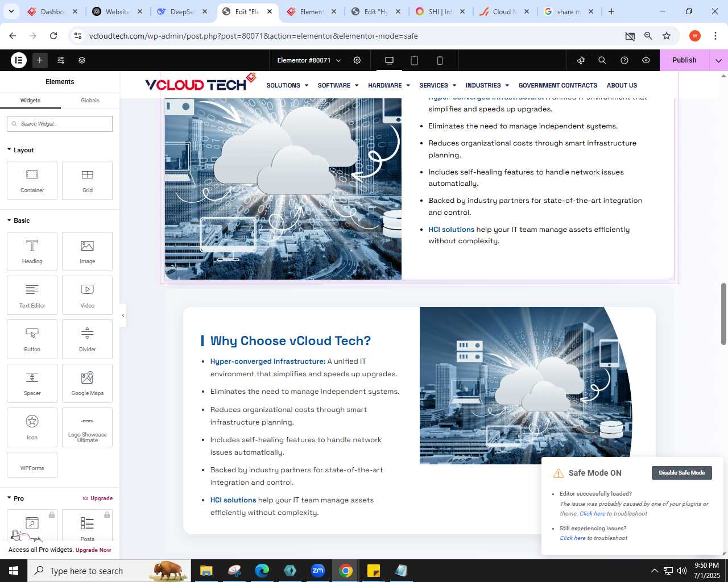Image resolution: width=728 pixels, height=582 pixels.
Task: Expand the SOLUTIONS nav menu
Action: point(287,85)
